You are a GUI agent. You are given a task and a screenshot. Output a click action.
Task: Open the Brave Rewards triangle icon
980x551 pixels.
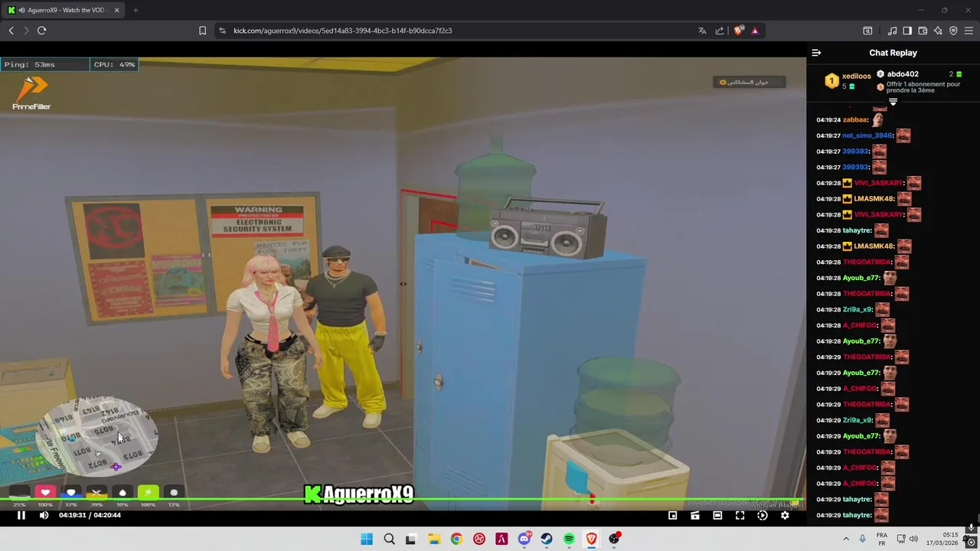point(755,31)
